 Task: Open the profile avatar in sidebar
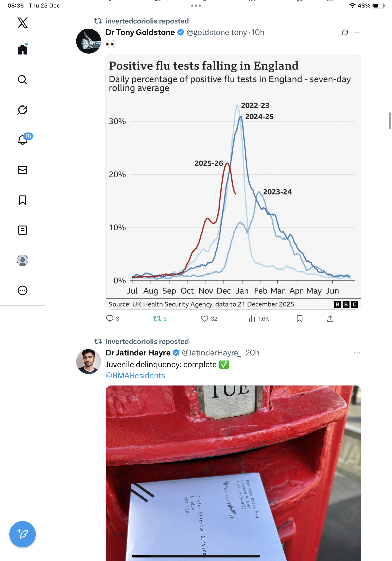(23, 260)
